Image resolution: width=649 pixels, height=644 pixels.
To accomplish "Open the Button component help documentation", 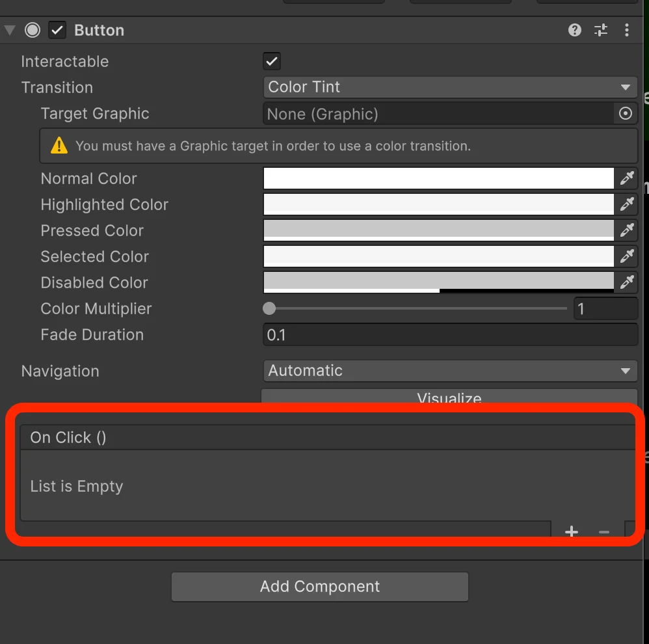I will click(574, 30).
